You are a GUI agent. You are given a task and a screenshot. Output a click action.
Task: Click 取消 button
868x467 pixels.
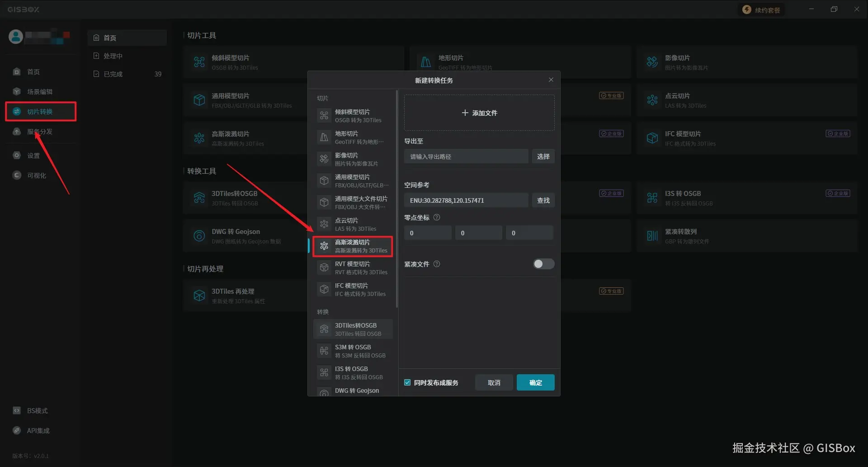(494, 383)
